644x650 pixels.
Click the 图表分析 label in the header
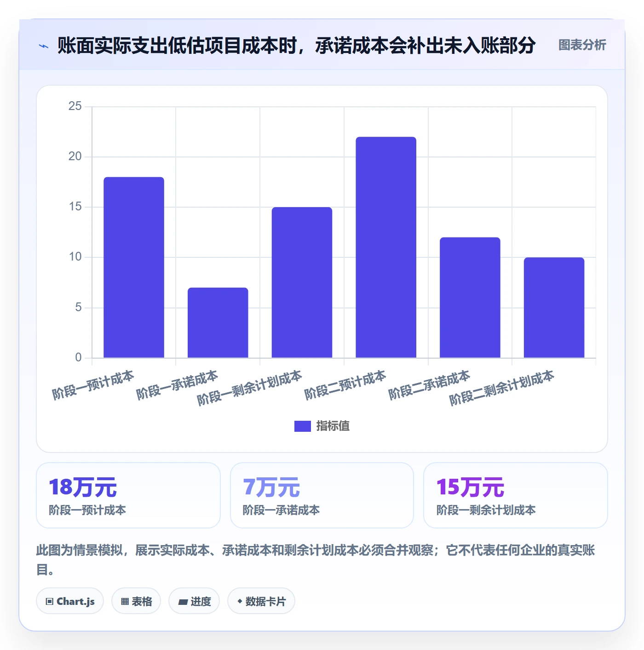(x=582, y=45)
